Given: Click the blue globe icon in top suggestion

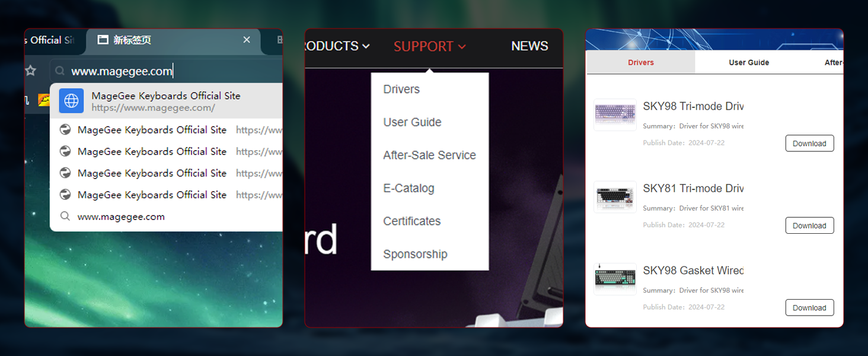Looking at the screenshot, I should [71, 101].
